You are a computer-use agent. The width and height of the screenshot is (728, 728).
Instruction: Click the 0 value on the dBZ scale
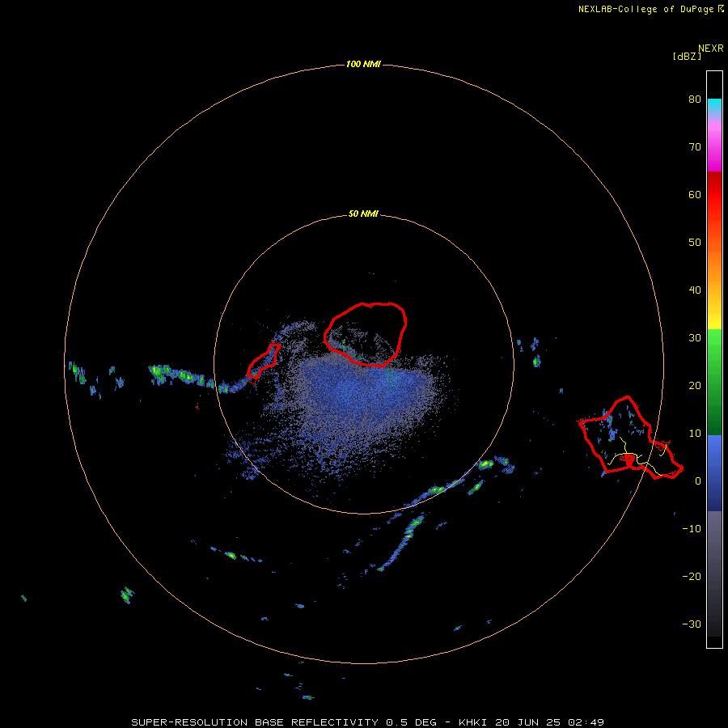pos(698,481)
